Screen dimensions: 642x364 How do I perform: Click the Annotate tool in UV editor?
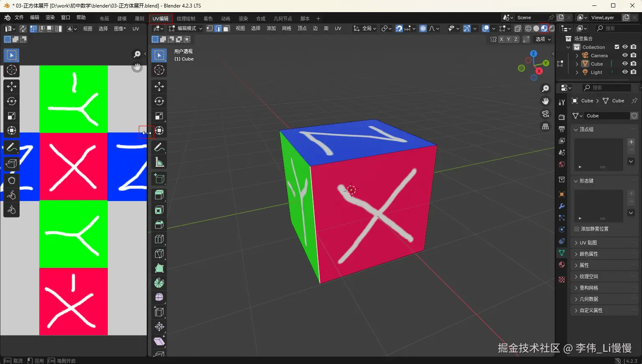(x=12, y=148)
